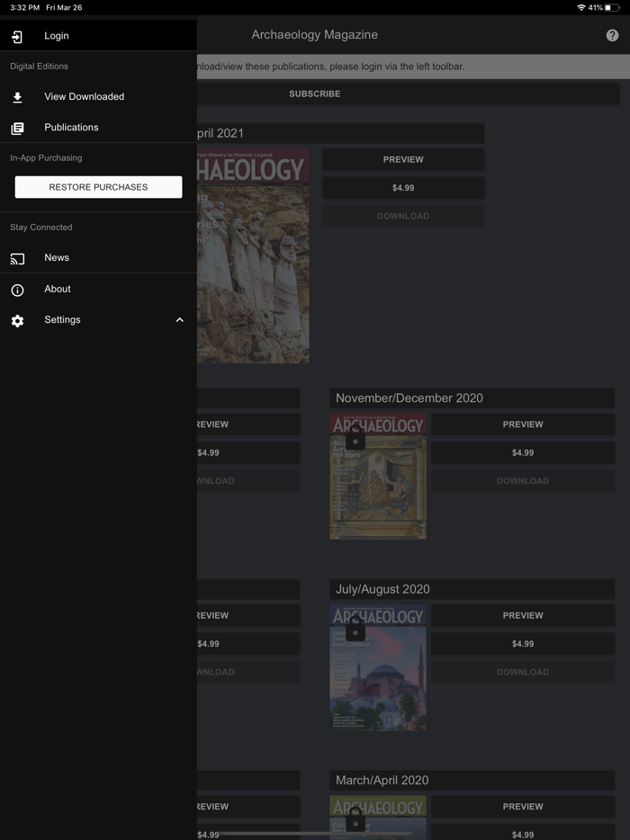This screenshot has height=840, width=630.
Task: Buy the March/April 2021 issue for $4.99
Action: click(x=403, y=188)
